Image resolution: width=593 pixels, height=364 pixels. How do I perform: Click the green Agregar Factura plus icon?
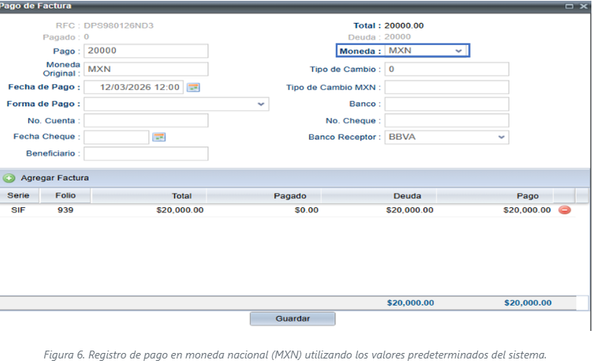9,178
